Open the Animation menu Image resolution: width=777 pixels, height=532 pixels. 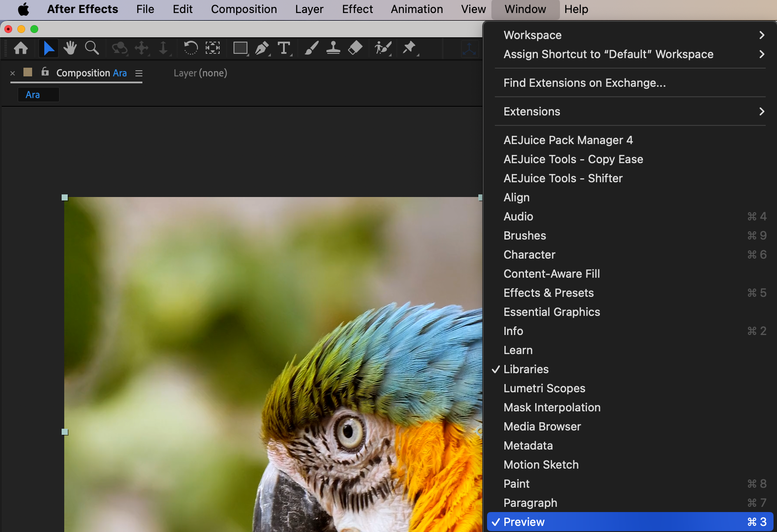coord(417,9)
